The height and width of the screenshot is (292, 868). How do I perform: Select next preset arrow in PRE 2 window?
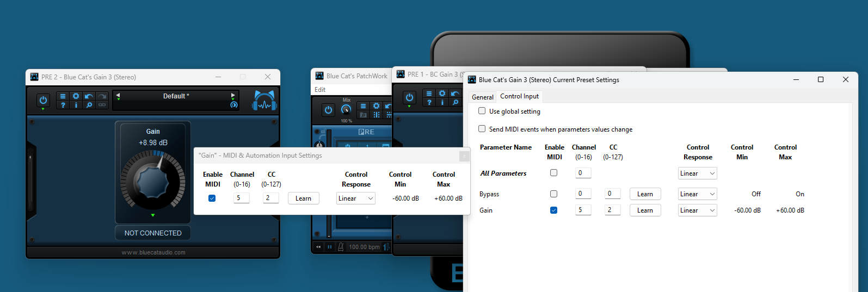(233, 96)
